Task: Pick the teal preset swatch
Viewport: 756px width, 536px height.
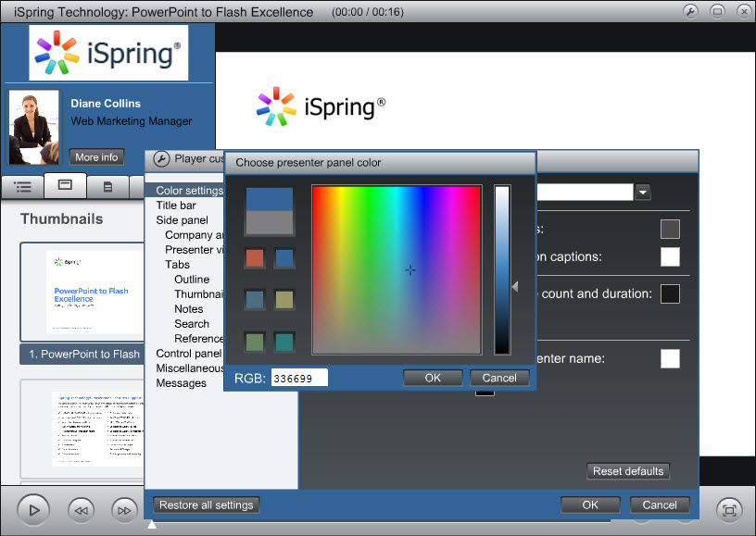Action: 284,342
